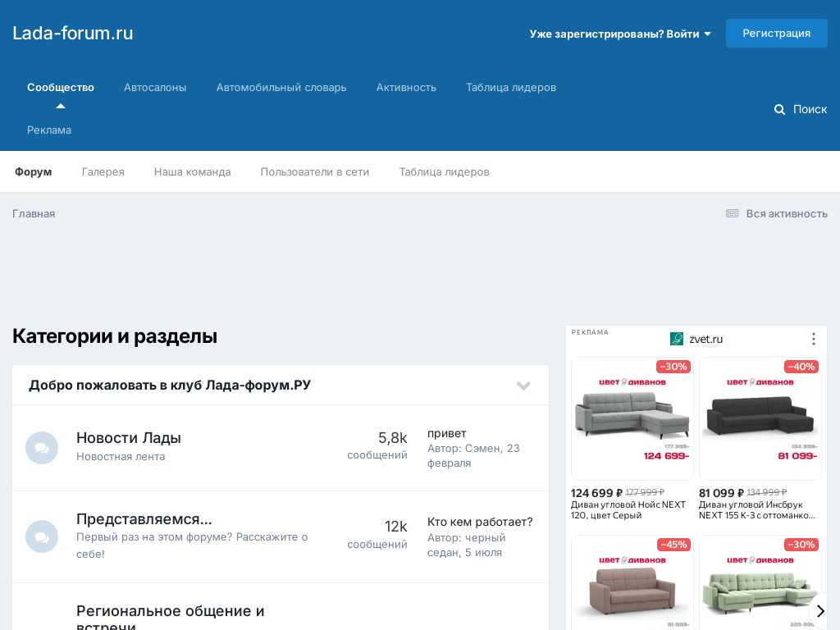Click the Lada-forum.ru site title
The width and height of the screenshot is (840, 630).
pyautogui.click(x=72, y=34)
